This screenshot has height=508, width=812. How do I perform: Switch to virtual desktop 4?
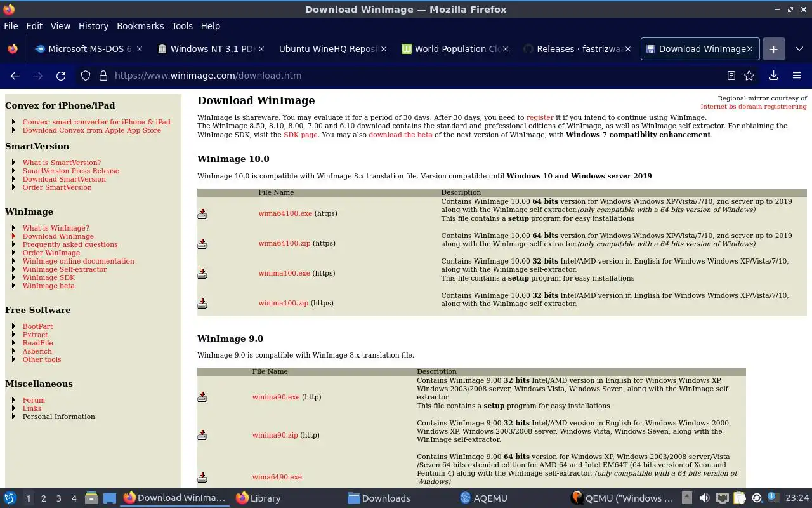[x=74, y=498]
